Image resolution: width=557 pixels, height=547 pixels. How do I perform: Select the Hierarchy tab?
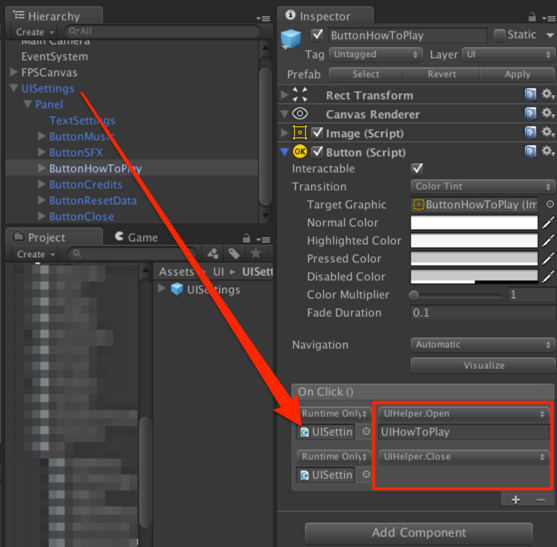click(54, 16)
